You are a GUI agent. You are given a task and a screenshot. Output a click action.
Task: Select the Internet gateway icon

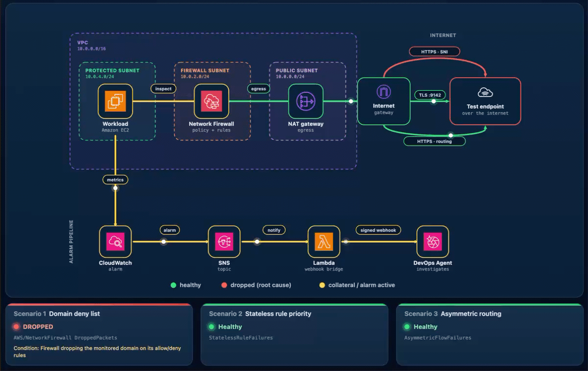383,91
